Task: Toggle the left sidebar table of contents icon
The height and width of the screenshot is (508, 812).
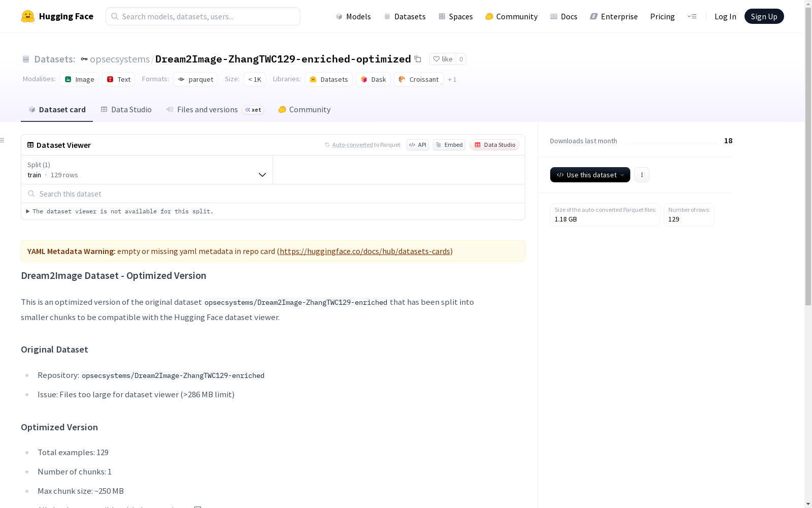Action: [3, 140]
